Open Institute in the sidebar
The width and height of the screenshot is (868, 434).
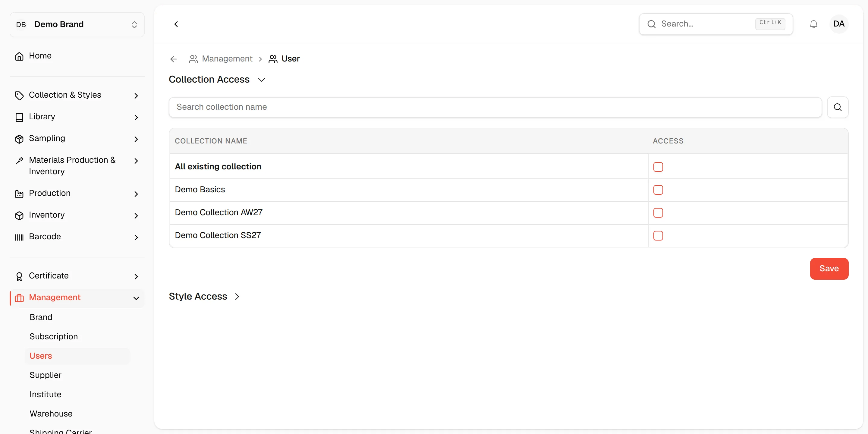point(46,394)
